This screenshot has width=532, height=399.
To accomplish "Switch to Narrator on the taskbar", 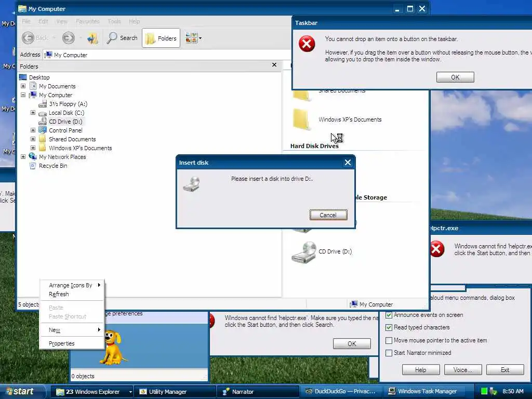I will coord(258,392).
